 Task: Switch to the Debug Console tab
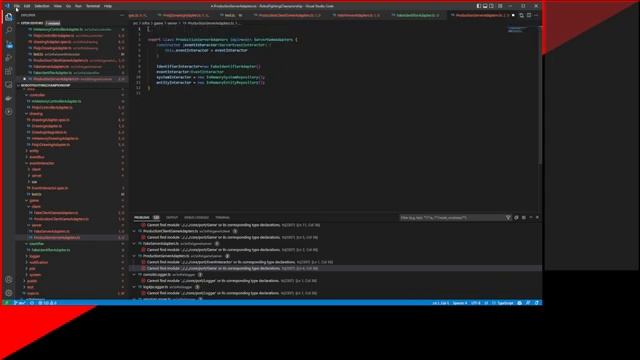click(x=196, y=218)
